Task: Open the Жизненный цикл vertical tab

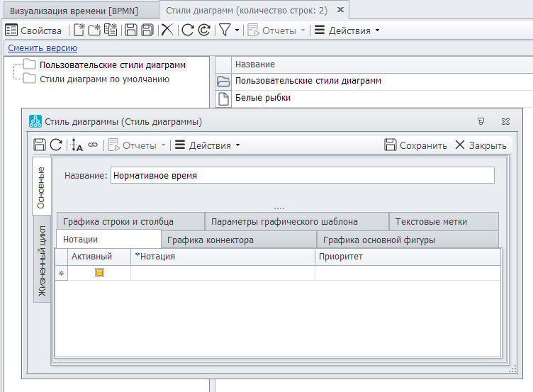Action: pyautogui.click(x=42, y=261)
